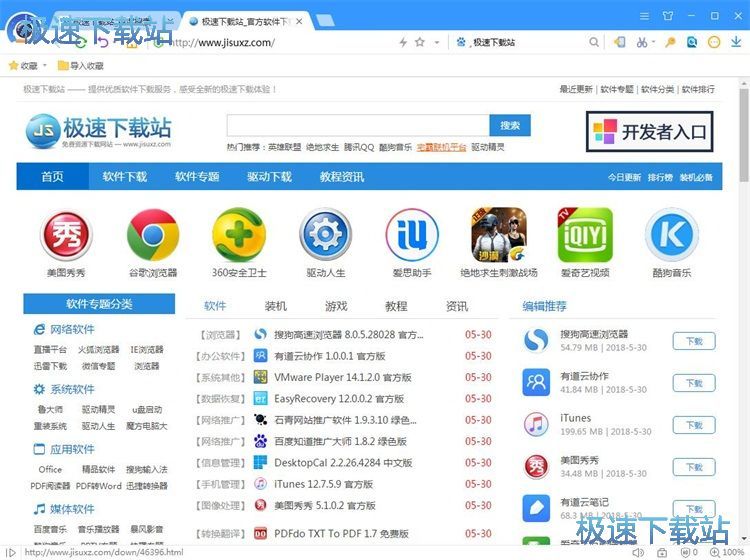Switch to the 资讯 list tab

point(457,306)
